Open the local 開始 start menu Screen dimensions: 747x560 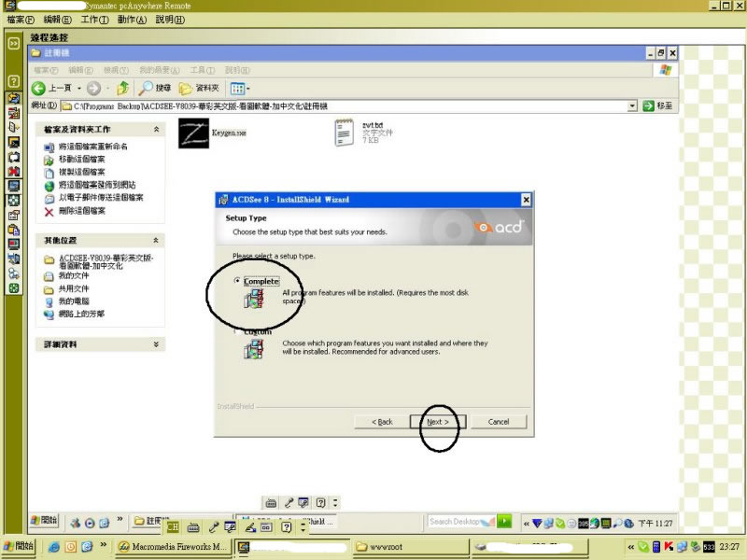[x=19, y=547]
